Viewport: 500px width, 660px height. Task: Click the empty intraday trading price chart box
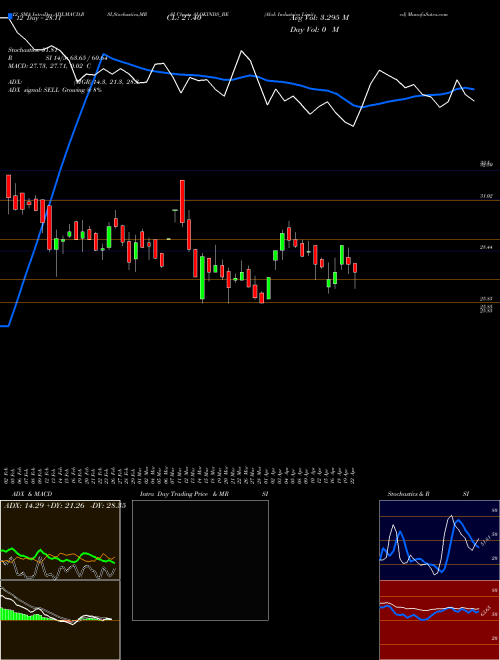200,560
